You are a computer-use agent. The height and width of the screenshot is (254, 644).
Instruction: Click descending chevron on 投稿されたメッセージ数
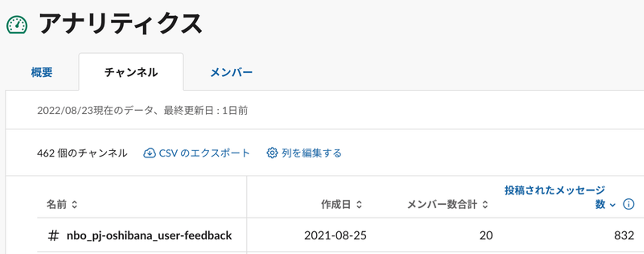point(613,205)
